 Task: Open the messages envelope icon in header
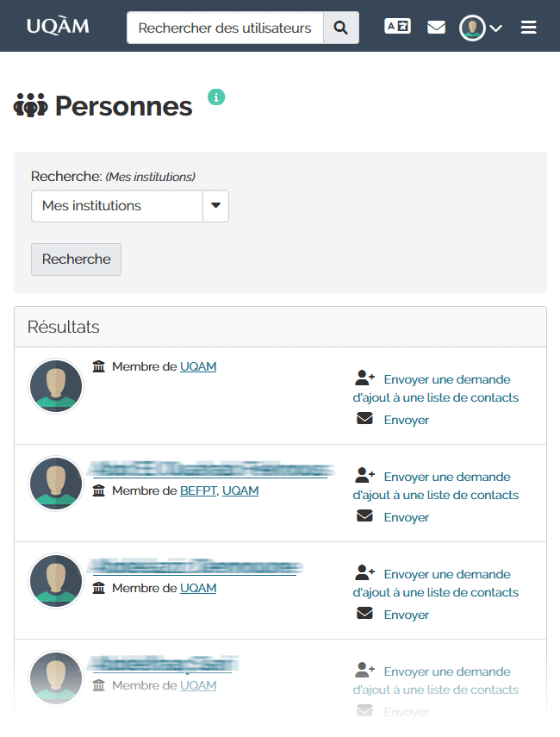click(437, 28)
